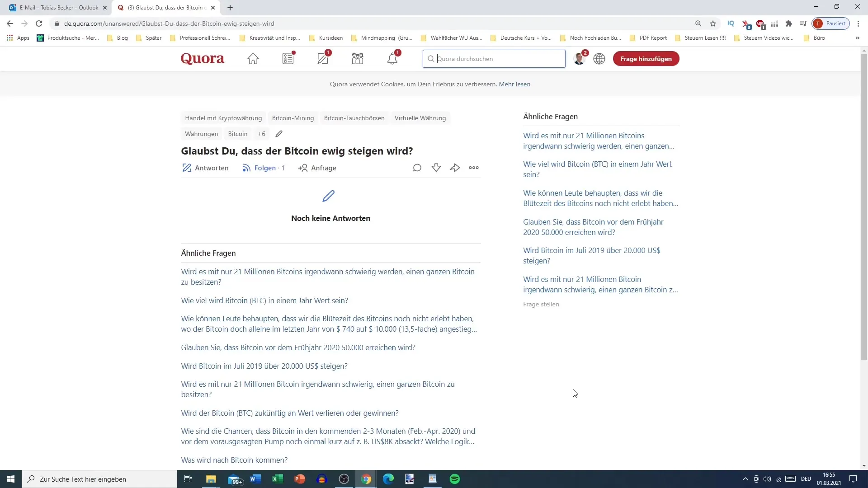Expand the Bitcoin tag dropdown
The height and width of the screenshot is (488, 868).
262,133
